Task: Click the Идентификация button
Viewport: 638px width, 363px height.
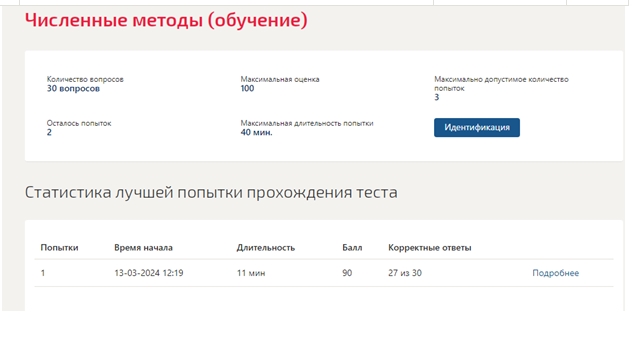Action: (476, 127)
